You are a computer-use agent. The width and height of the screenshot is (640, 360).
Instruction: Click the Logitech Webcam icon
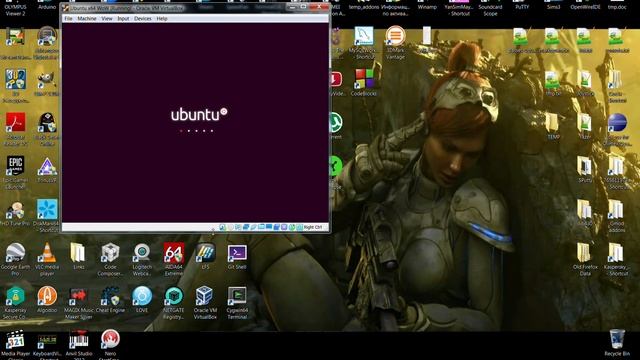(142, 253)
